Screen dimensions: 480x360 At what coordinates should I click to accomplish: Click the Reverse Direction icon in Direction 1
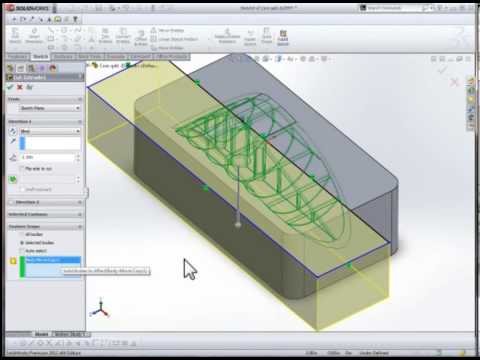pyautogui.click(x=13, y=131)
